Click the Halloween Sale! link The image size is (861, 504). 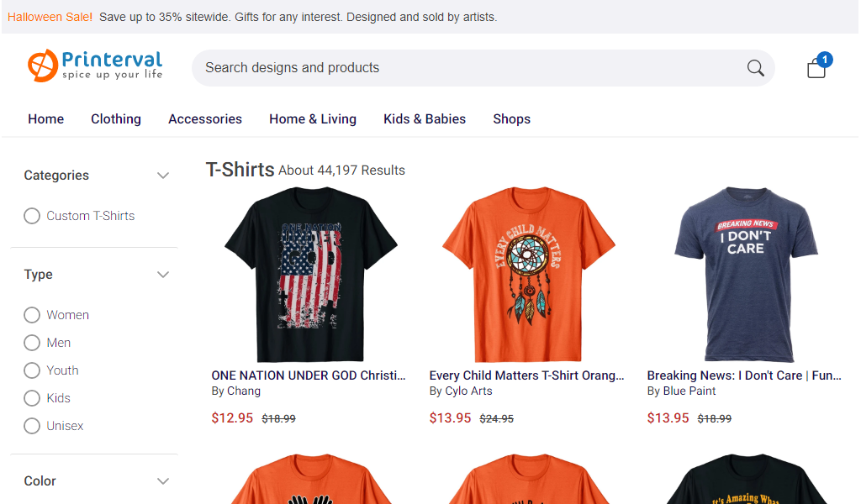pyautogui.click(x=50, y=17)
